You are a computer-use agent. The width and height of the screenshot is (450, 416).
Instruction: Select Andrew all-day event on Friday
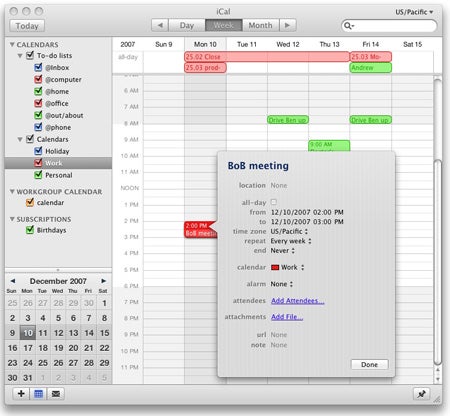coord(371,68)
